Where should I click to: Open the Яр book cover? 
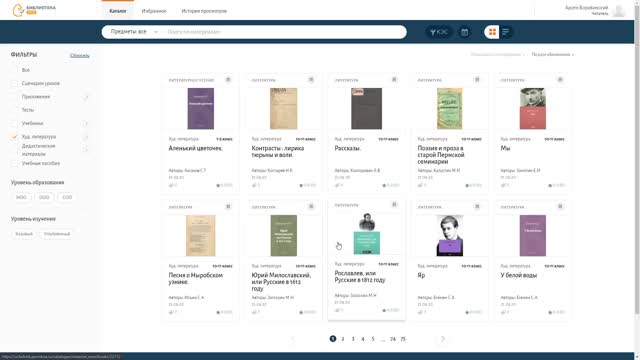click(x=450, y=236)
